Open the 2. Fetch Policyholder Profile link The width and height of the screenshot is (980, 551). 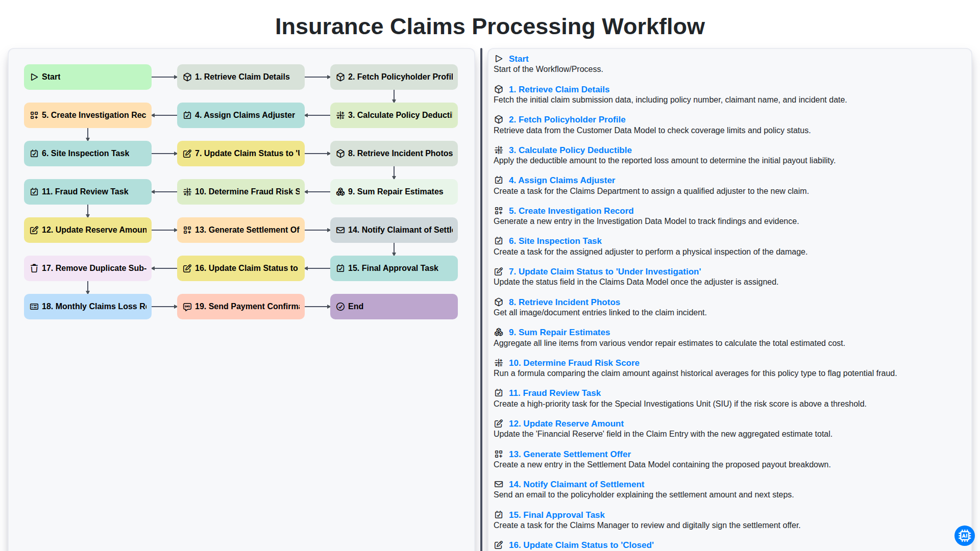pyautogui.click(x=567, y=119)
